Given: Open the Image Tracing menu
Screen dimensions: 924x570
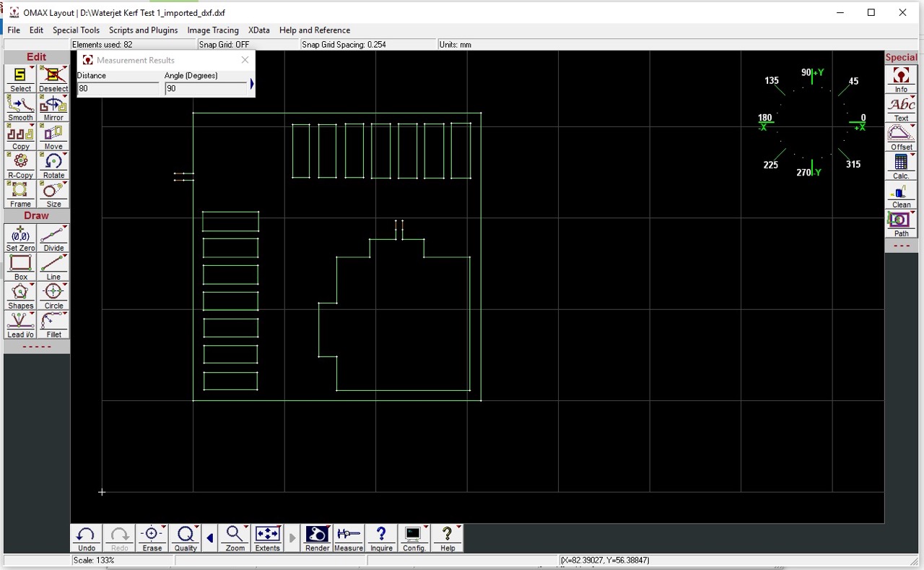Looking at the screenshot, I should point(213,30).
